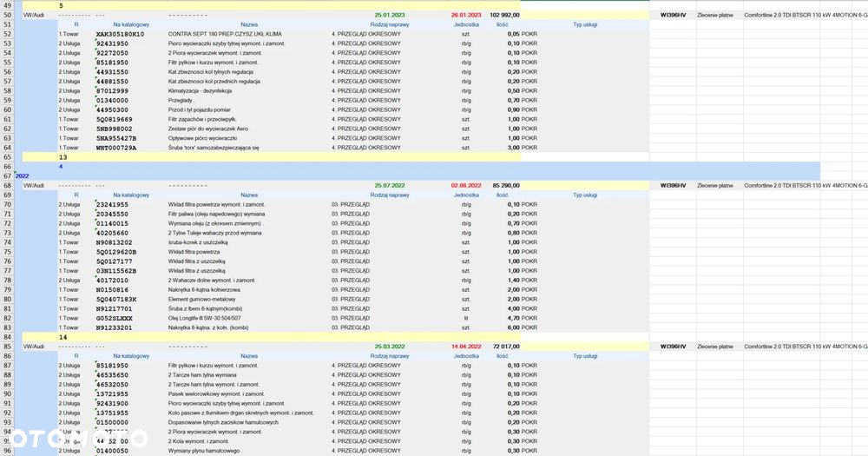Click the cell Opływowe pióro wycieraczki
The height and width of the screenshot is (456, 868).
pos(202,138)
